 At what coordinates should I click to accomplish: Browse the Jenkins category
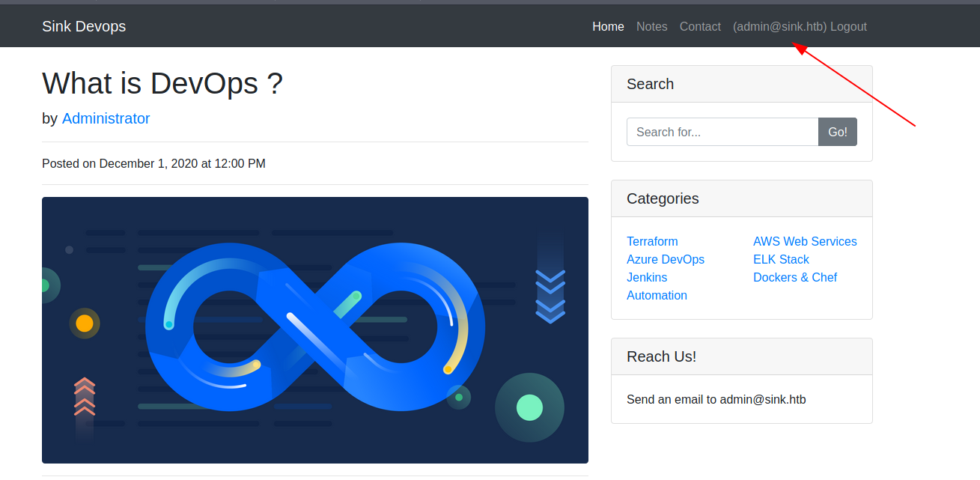coord(646,277)
